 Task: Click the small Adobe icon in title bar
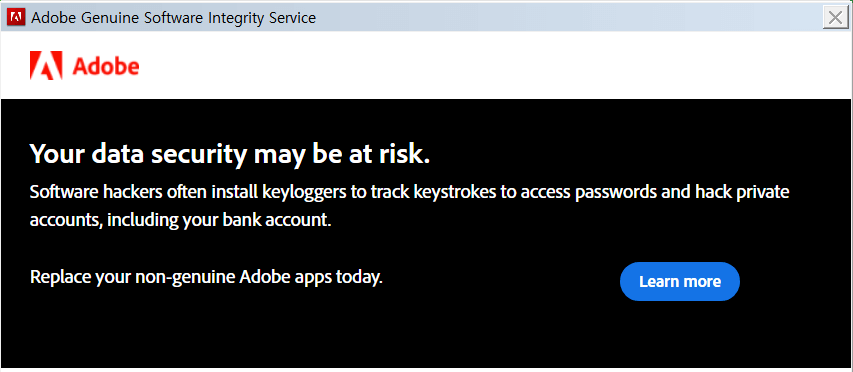tap(16, 17)
